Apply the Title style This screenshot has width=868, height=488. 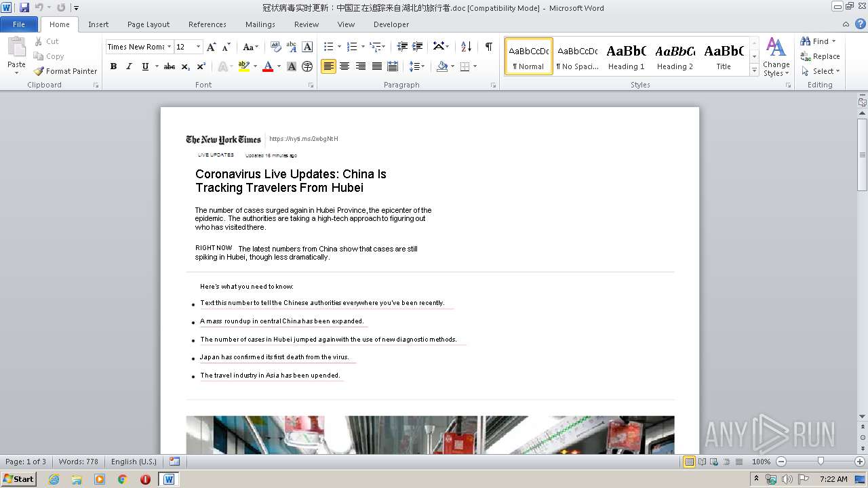(x=724, y=56)
